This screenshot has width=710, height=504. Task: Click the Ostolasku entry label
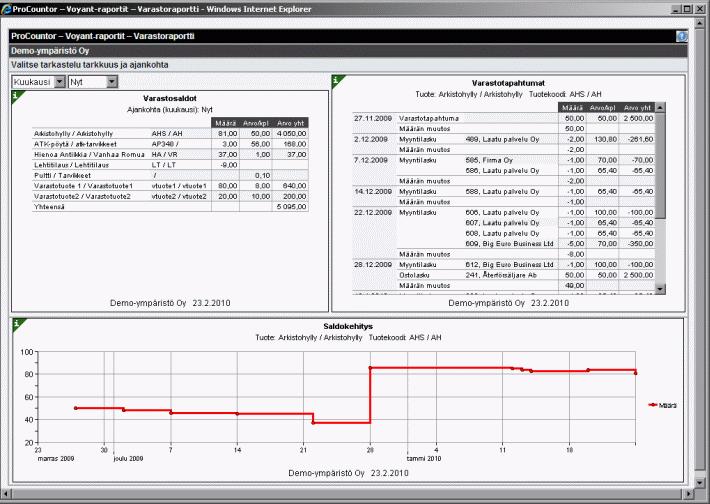tap(414, 275)
